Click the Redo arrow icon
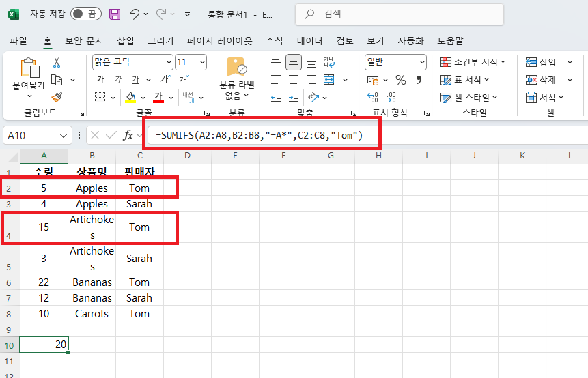588x378 pixels. click(161, 14)
